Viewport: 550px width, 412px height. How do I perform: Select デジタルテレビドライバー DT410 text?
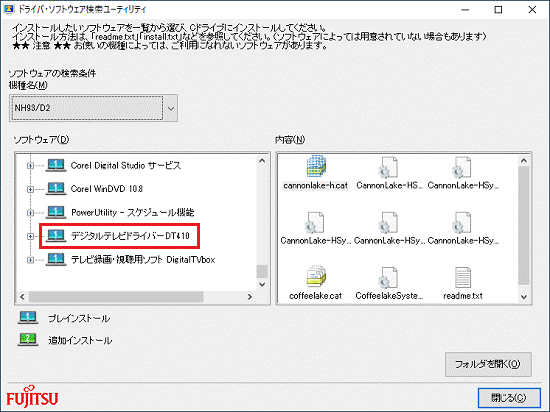pos(130,236)
